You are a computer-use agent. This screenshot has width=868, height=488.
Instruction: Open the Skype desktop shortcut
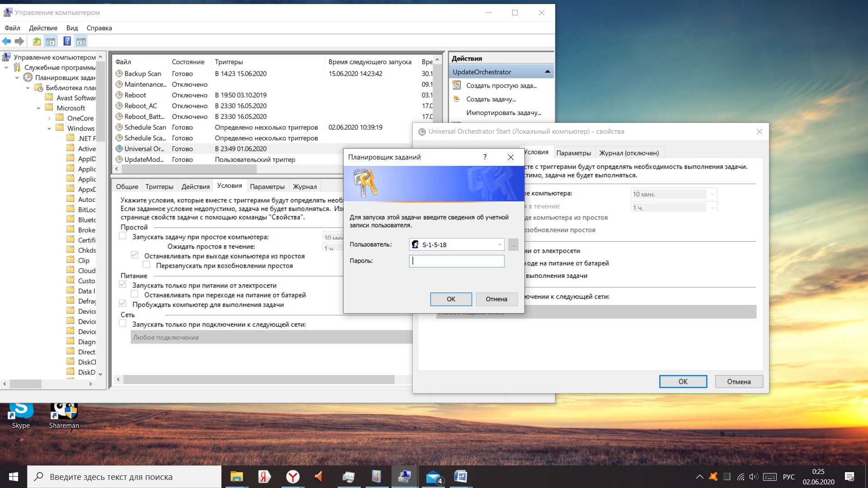coord(21,416)
